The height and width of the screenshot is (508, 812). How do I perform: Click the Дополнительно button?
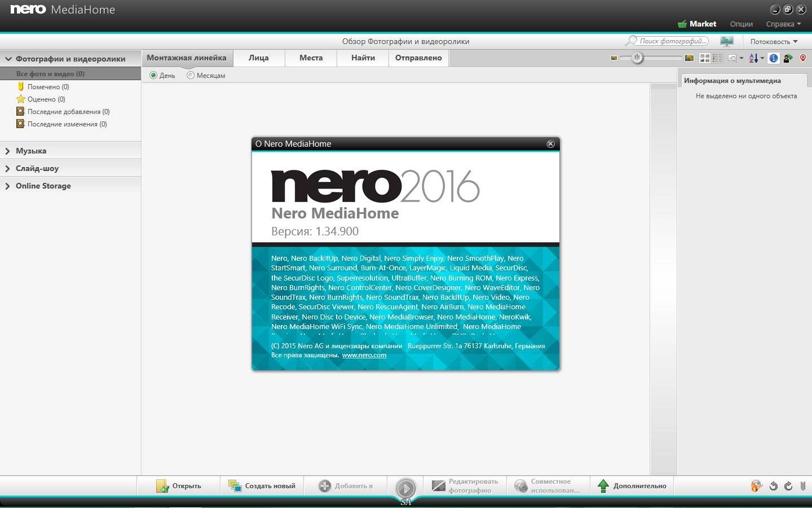point(632,485)
